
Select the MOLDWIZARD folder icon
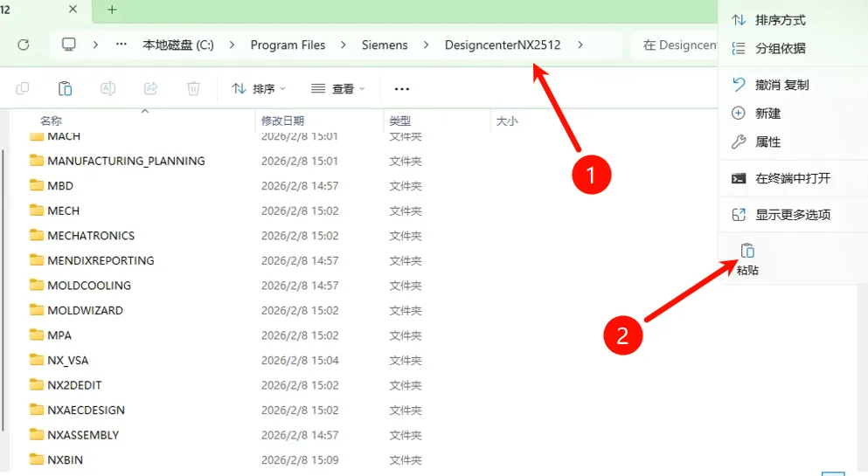[37, 309]
